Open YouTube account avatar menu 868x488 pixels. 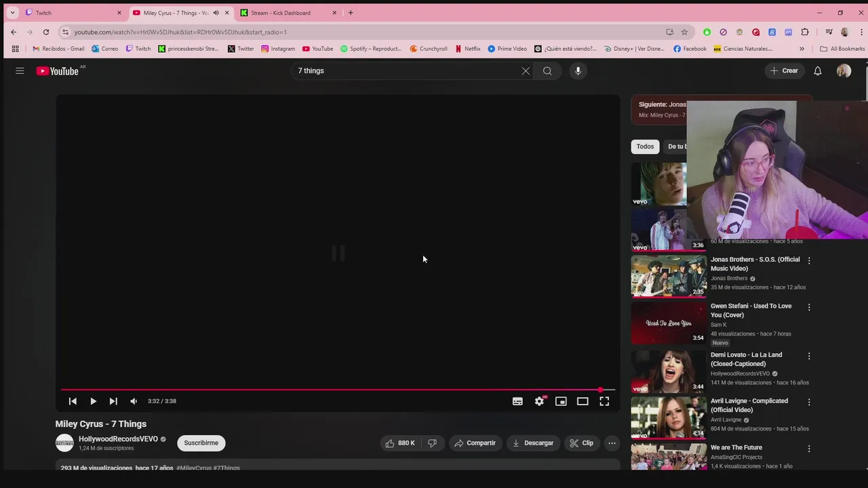pos(844,70)
